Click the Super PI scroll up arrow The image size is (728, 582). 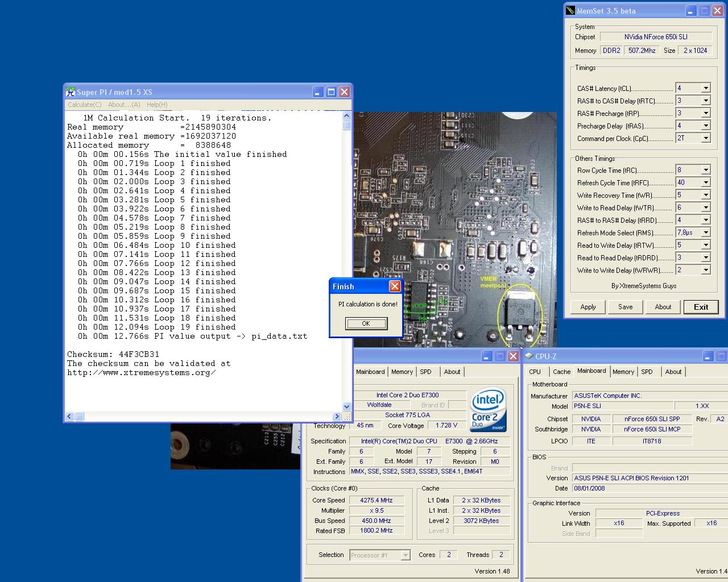click(347, 115)
